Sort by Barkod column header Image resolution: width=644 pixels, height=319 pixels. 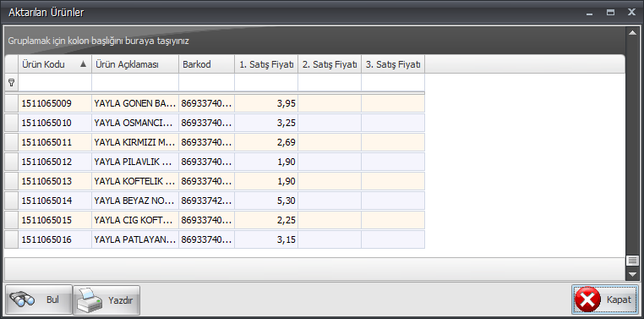(x=206, y=64)
